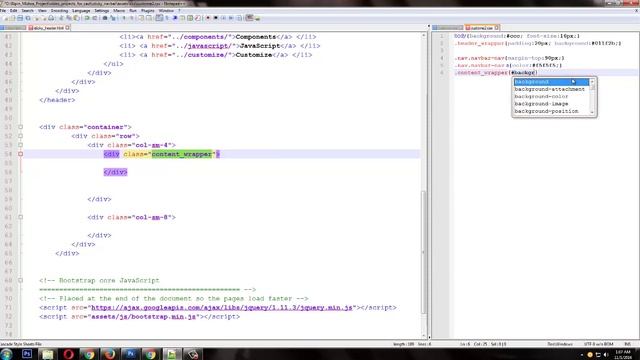Click the Save toolbar icon
Viewport: 640px width, 360px height.
pyautogui.click(x=20, y=18)
